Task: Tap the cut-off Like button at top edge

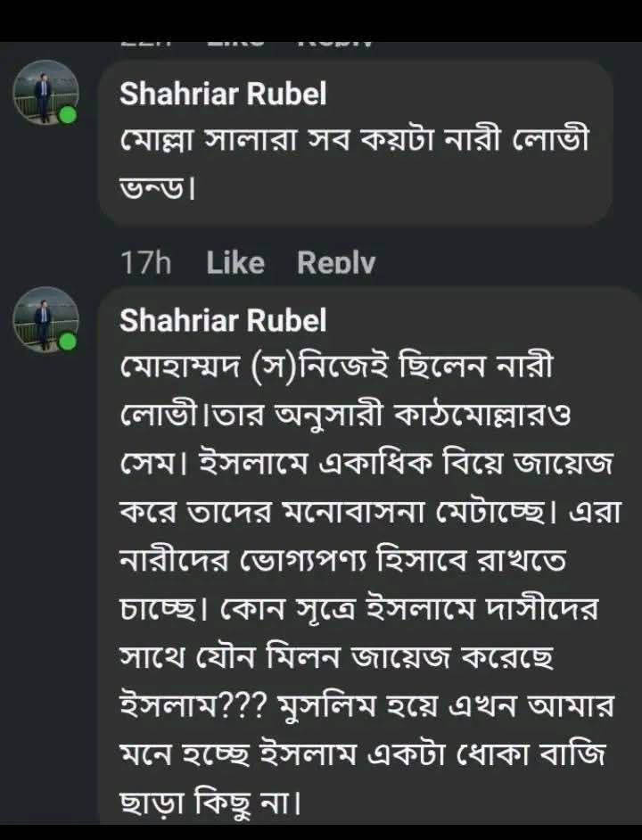Action: (x=235, y=45)
